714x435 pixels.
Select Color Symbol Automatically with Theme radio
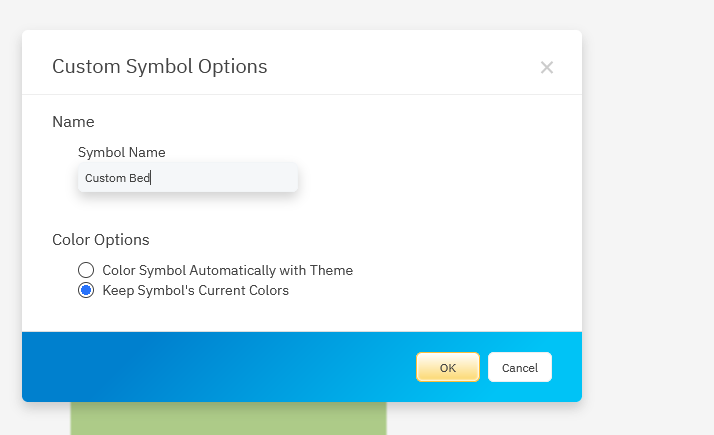click(x=86, y=270)
